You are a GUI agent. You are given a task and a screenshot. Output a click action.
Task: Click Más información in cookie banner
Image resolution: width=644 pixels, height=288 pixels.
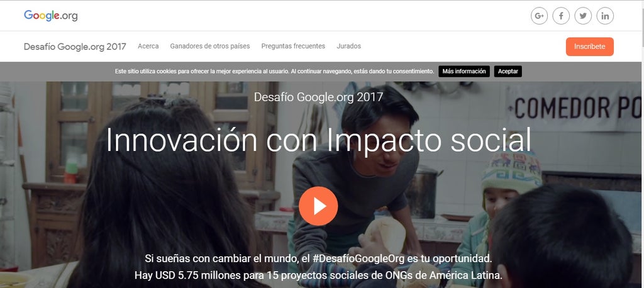(x=464, y=71)
